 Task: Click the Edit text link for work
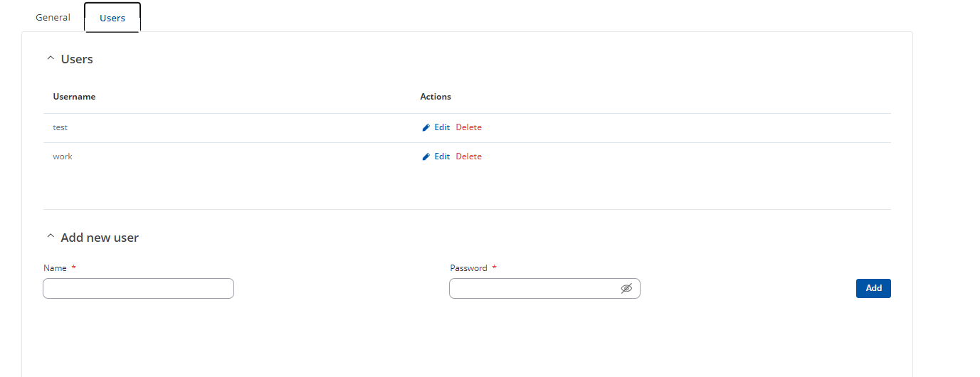pos(442,156)
